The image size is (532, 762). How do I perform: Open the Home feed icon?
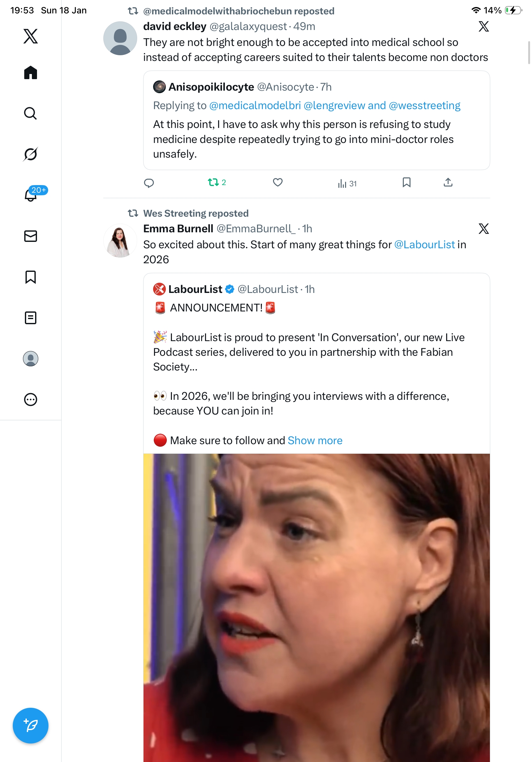click(31, 73)
